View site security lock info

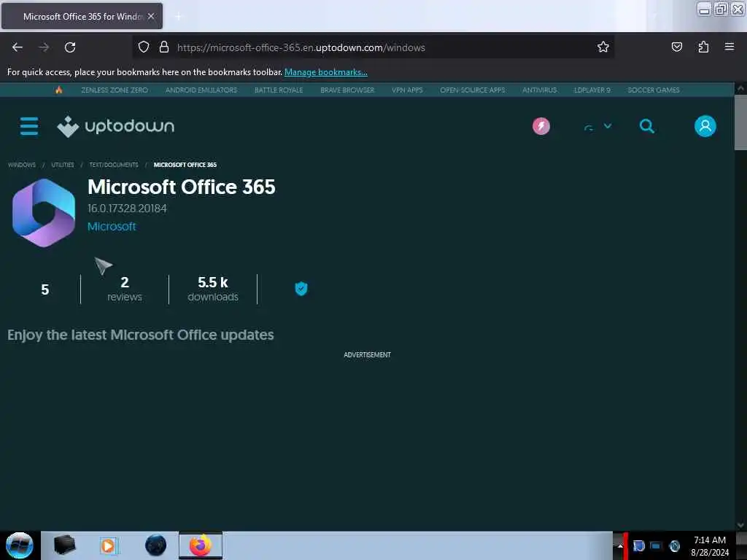(164, 47)
